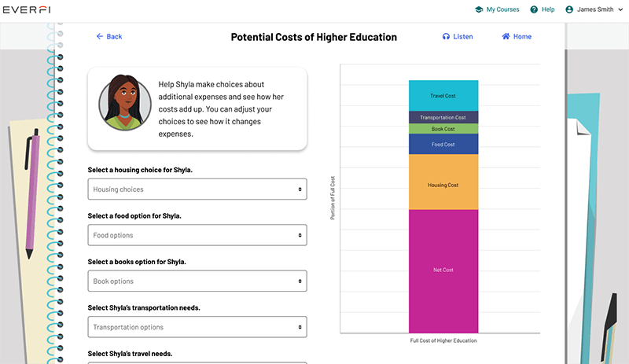629x364 pixels.
Task: Click the Home house icon
Action: [506, 36]
